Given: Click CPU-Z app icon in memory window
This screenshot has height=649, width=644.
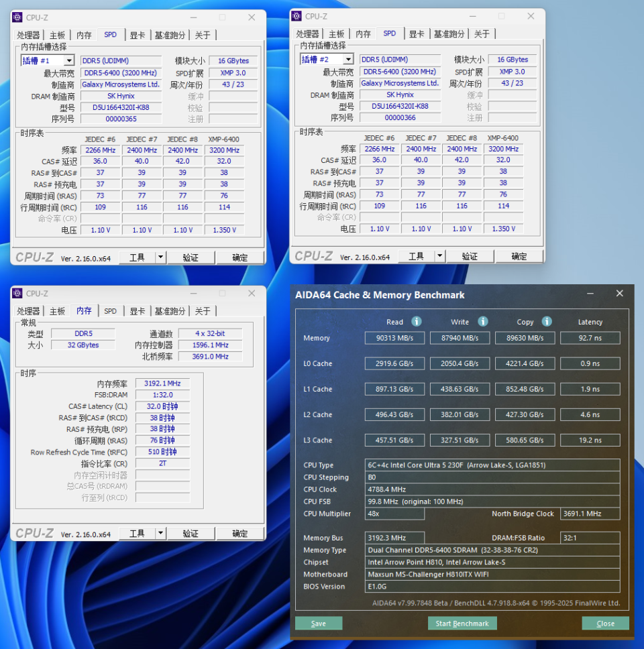Looking at the screenshot, I should coord(17,294).
